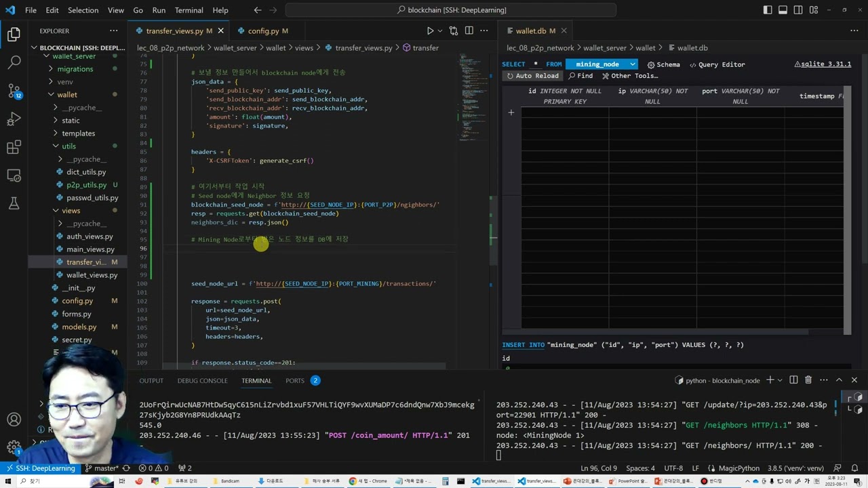Image resolution: width=868 pixels, height=488 pixels.
Task: Open new terminal launch profile dropdown
Action: coord(780,380)
